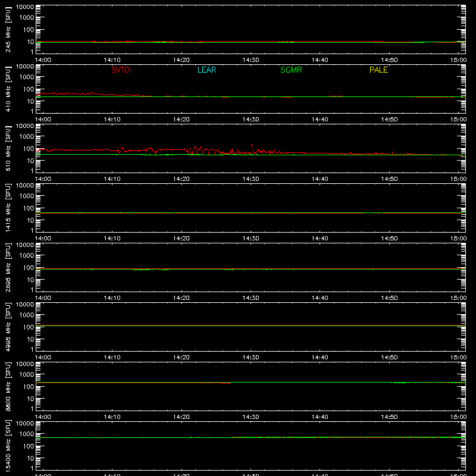This screenshot has width=476, height=476.
Task: Click the 14:10 time label of the 410 MHz plot
Action: point(112,120)
